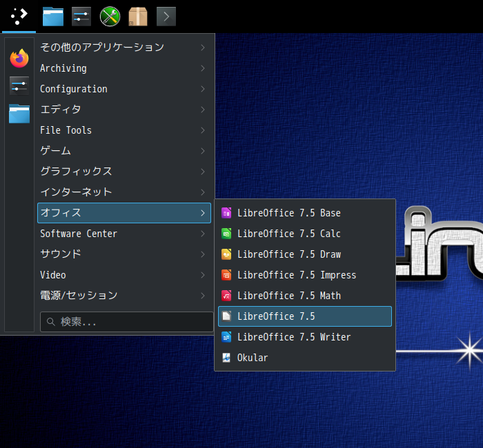Launch LibreOffice 7.5 Writer
483x448 pixels.
[305, 337]
